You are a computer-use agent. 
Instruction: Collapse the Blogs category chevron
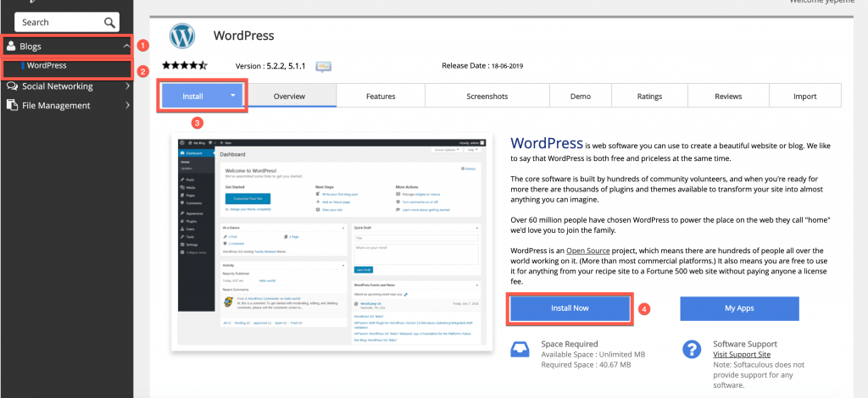pos(126,47)
